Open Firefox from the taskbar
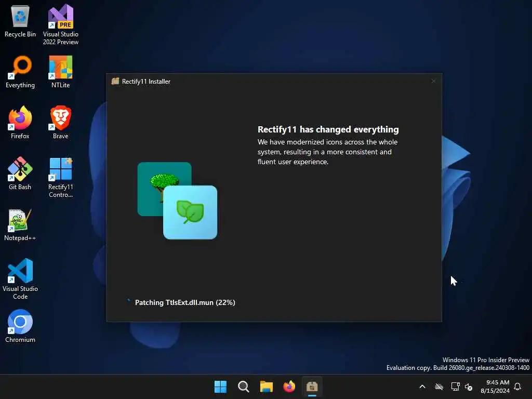The width and height of the screenshot is (532, 399). point(289,387)
